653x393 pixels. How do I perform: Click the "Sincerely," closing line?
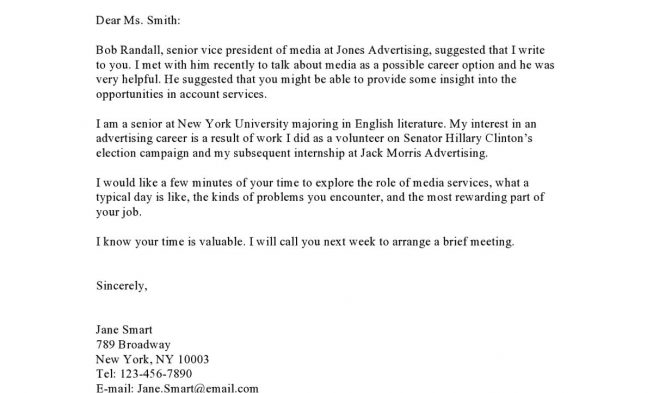coord(122,286)
